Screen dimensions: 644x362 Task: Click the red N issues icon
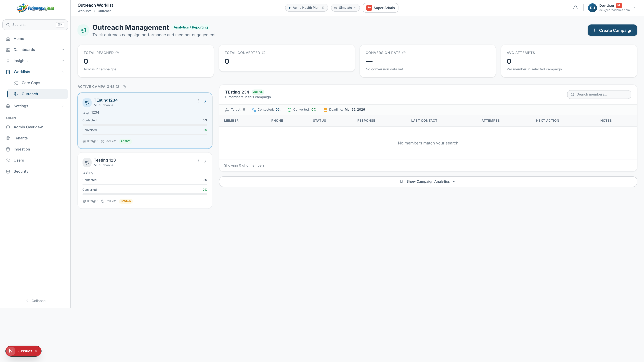tap(11, 351)
